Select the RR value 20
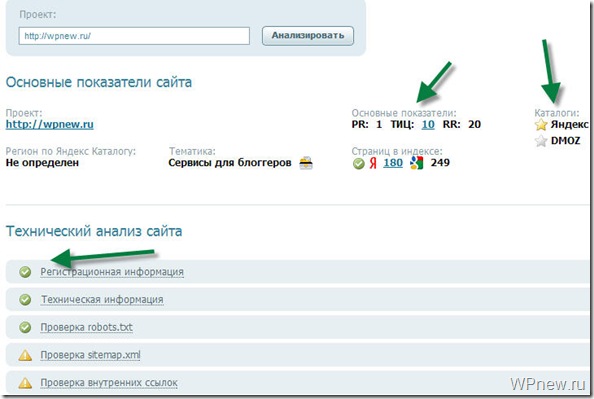 click(474, 124)
